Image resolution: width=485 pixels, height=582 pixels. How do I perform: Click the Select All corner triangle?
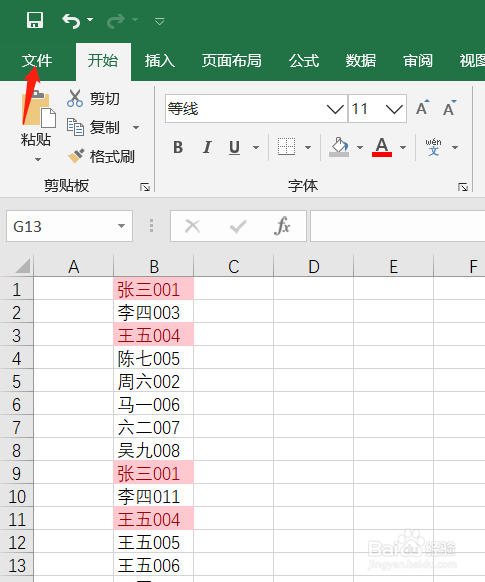pyautogui.click(x=22, y=266)
